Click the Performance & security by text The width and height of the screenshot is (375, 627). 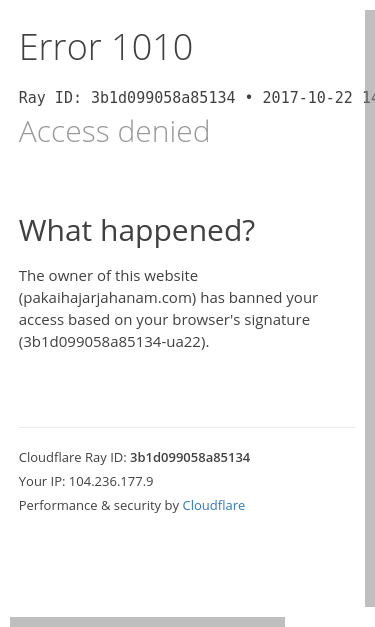click(x=99, y=505)
